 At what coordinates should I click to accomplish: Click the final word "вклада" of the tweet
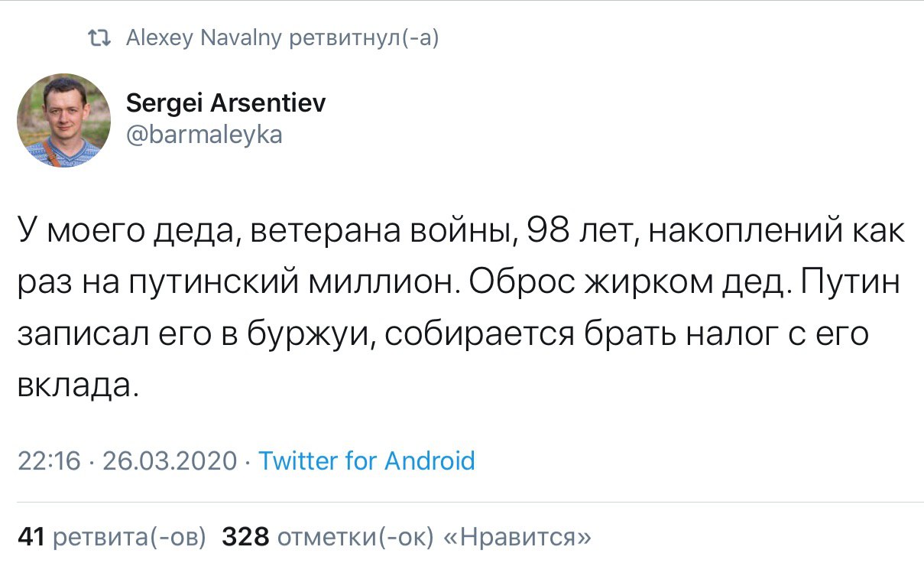(x=75, y=387)
